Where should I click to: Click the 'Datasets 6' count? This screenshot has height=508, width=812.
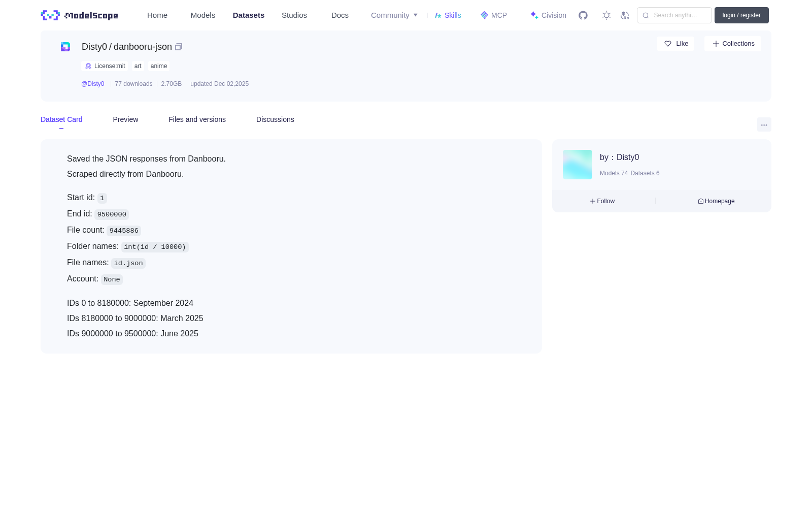[x=645, y=173]
